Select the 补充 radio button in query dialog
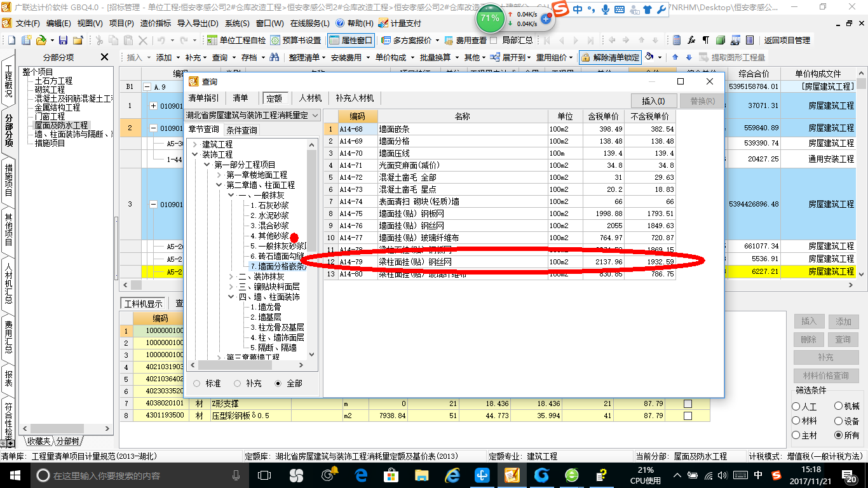868x488 pixels. pyautogui.click(x=237, y=383)
